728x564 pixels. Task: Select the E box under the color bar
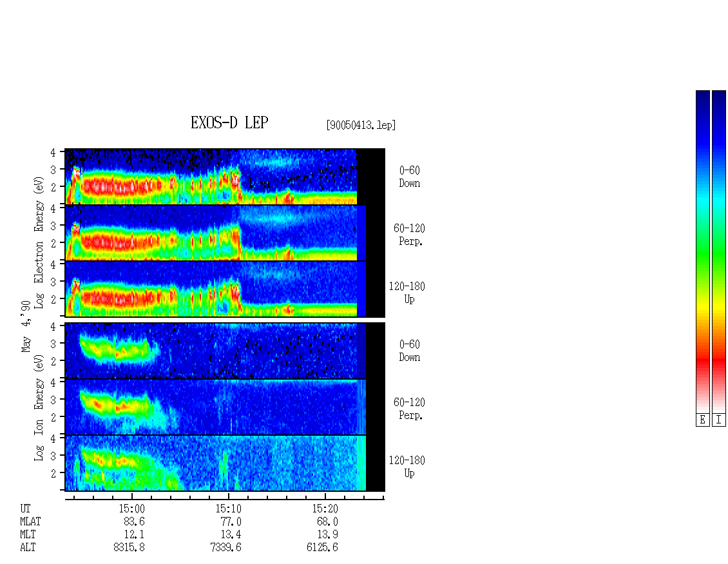[702, 420]
